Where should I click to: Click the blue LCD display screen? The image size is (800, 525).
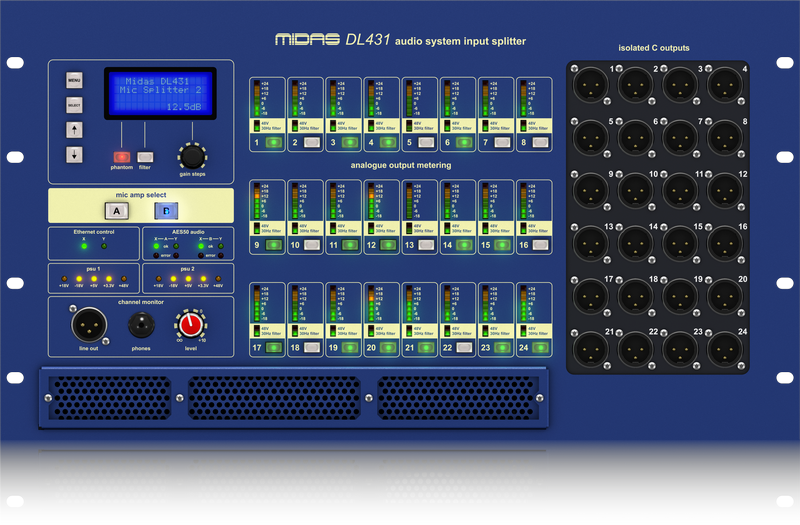[x=160, y=93]
